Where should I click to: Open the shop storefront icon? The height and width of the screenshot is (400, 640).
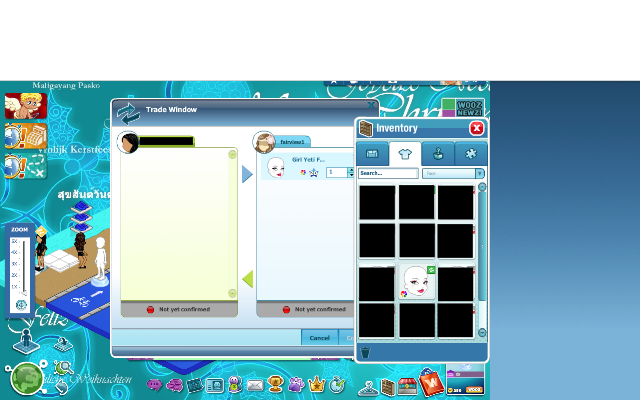click(x=407, y=387)
